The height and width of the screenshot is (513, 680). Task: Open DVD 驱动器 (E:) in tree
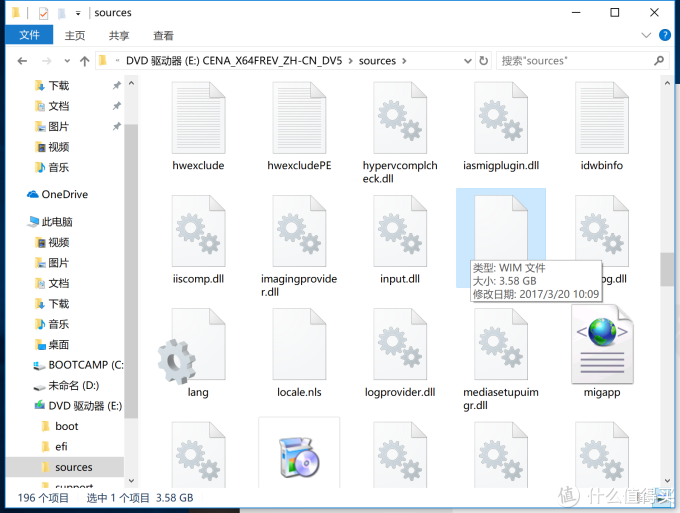[78, 406]
